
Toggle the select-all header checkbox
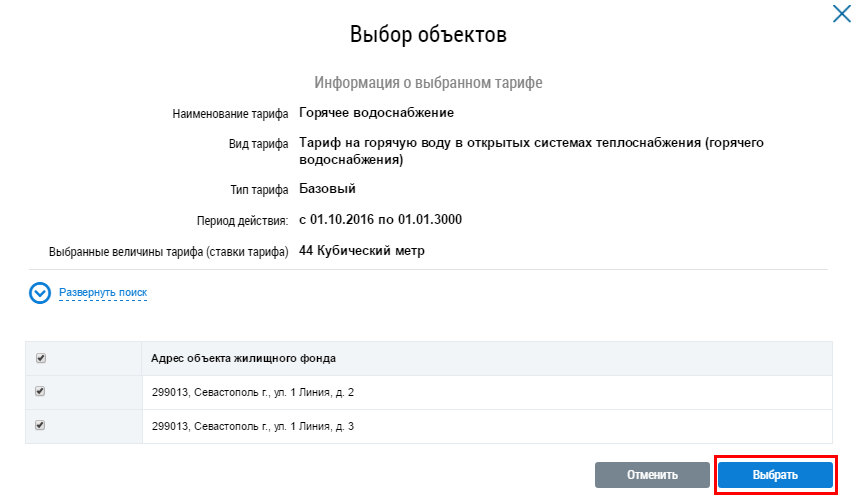coord(40,358)
